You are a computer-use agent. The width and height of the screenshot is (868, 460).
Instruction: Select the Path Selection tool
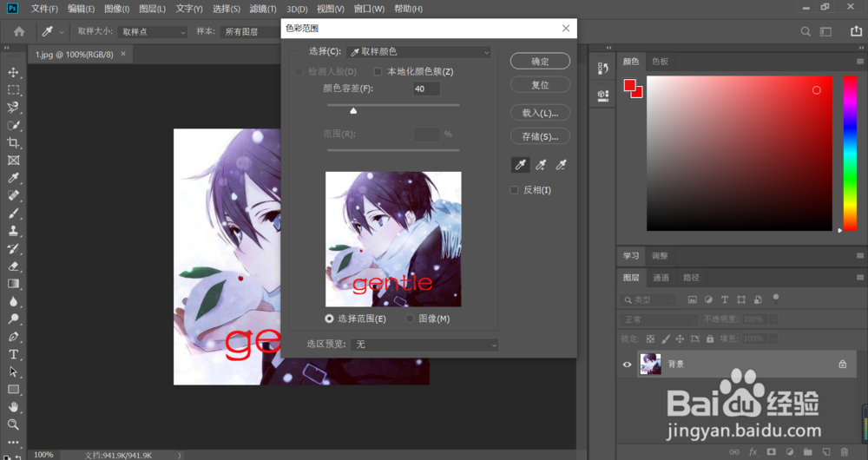[x=13, y=372]
